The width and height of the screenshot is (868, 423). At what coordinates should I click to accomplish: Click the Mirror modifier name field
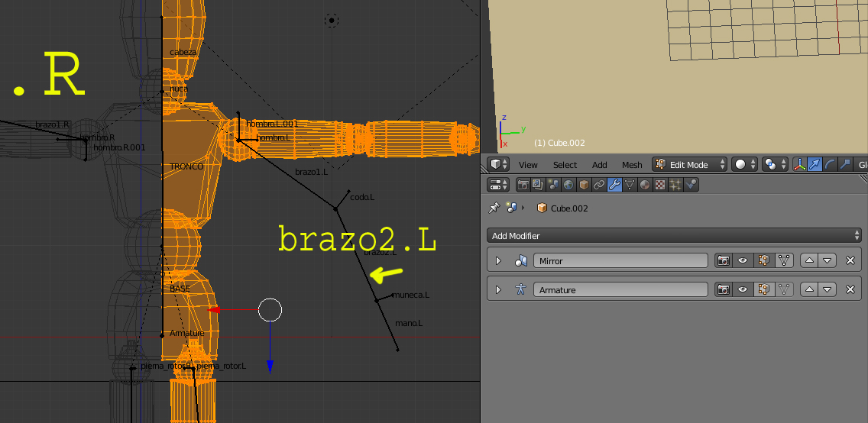pyautogui.click(x=620, y=260)
